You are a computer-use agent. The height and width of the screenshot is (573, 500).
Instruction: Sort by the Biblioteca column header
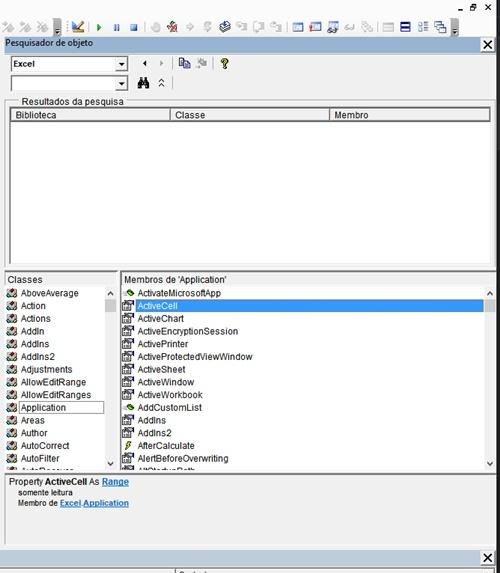coord(90,115)
